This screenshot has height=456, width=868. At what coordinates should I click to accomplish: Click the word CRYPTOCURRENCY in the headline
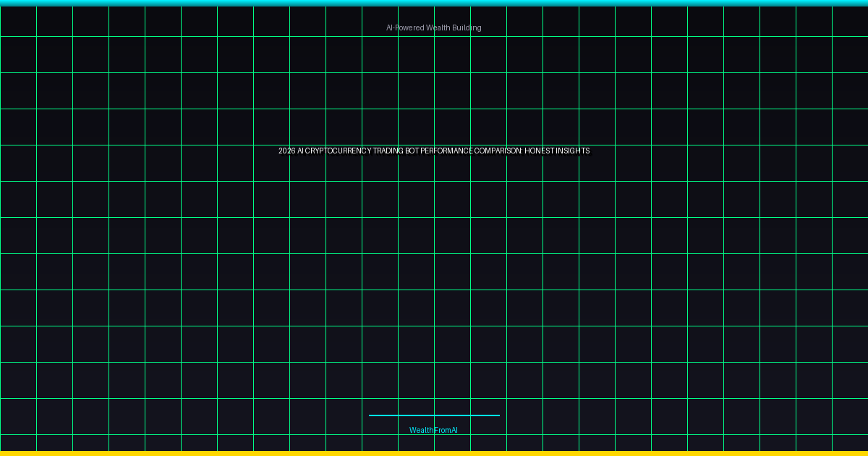[338, 151]
